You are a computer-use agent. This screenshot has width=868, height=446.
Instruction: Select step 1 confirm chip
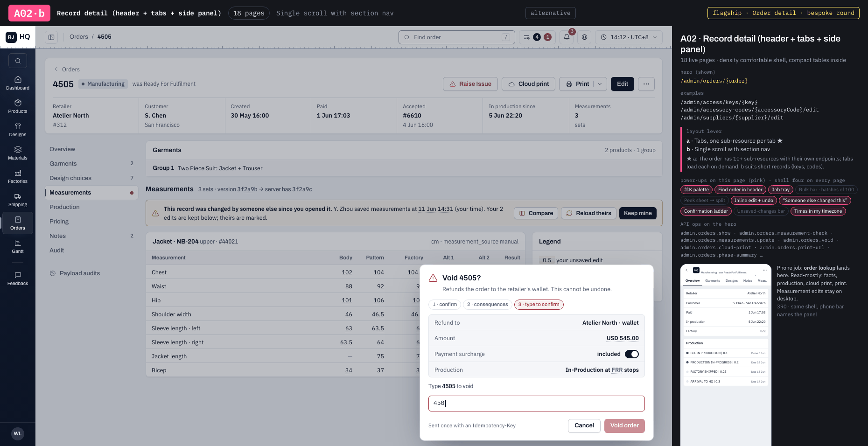[445, 305]
